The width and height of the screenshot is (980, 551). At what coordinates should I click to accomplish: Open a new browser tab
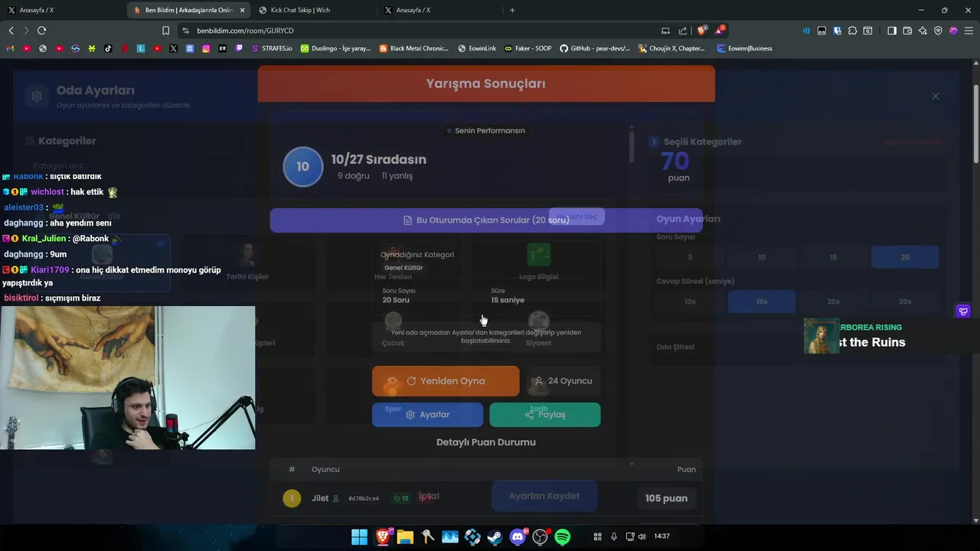[x=512, y=10]
